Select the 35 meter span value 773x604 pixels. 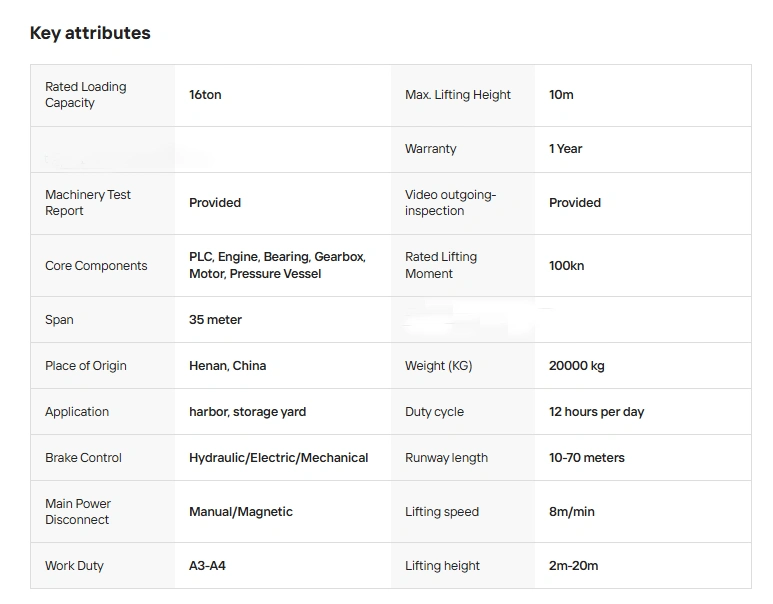215,320
